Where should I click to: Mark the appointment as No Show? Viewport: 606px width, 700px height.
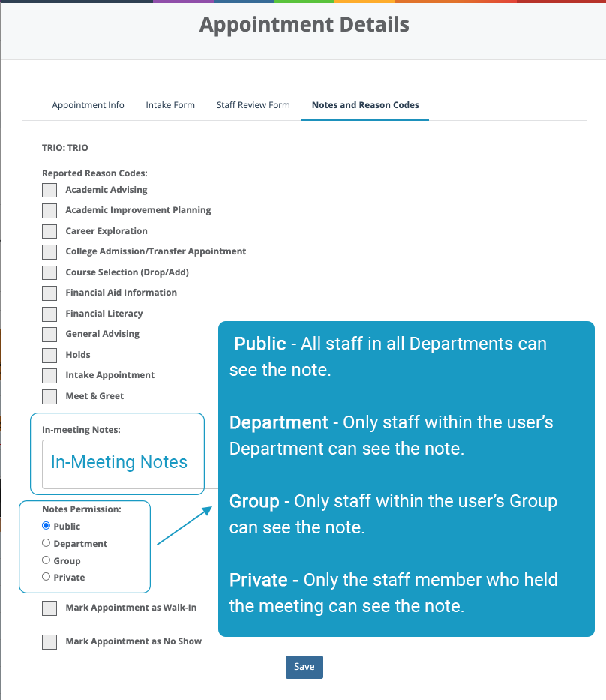point(49,642)
